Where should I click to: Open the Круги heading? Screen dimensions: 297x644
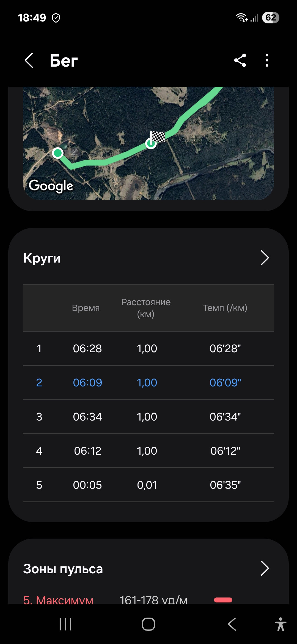(42, 258)
